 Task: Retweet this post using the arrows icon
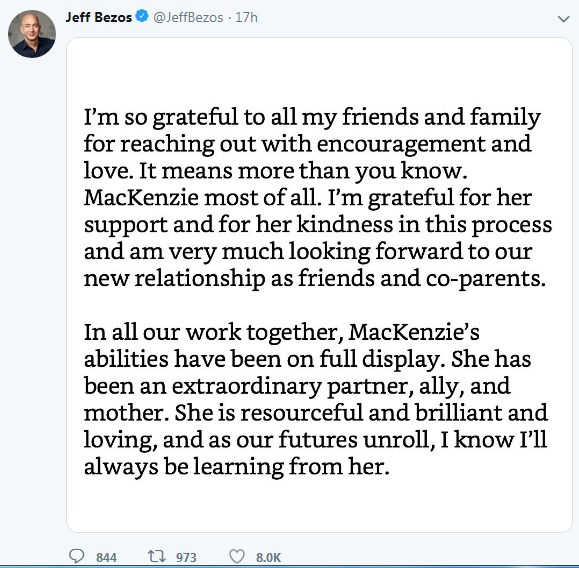pos(156,556)
